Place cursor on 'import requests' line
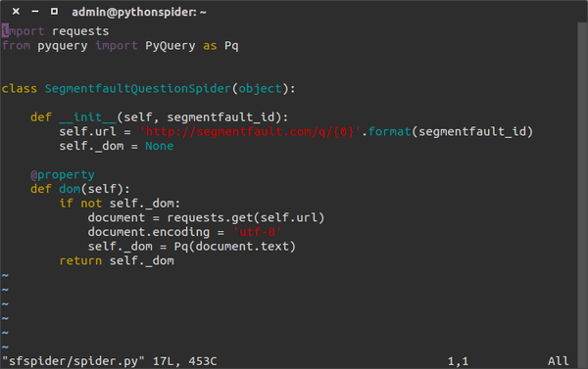Viewport: 588px width, 369px height. coord(55,31)
